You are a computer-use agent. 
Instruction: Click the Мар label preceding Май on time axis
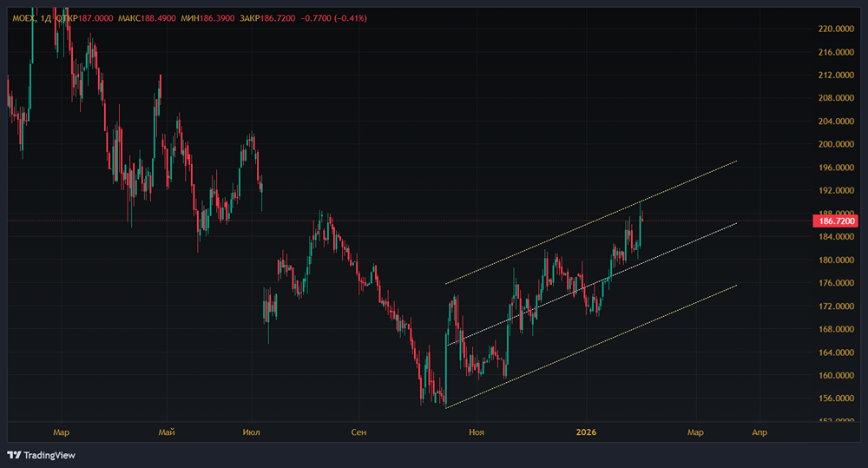click(61, 432)
